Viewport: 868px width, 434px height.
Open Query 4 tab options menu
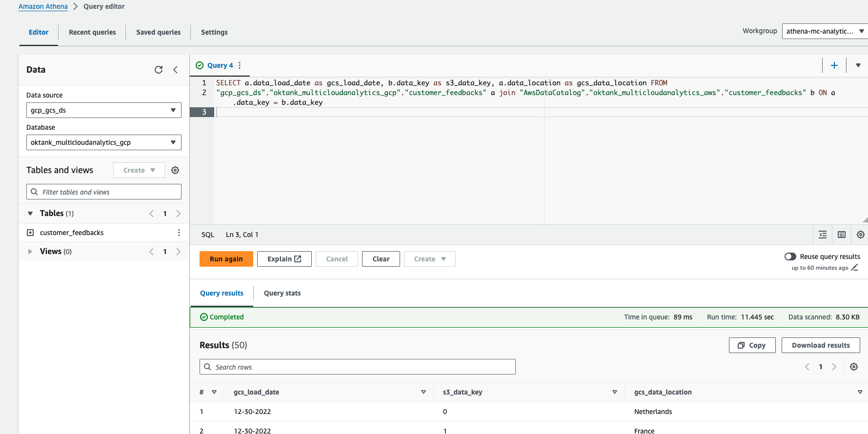240,65
